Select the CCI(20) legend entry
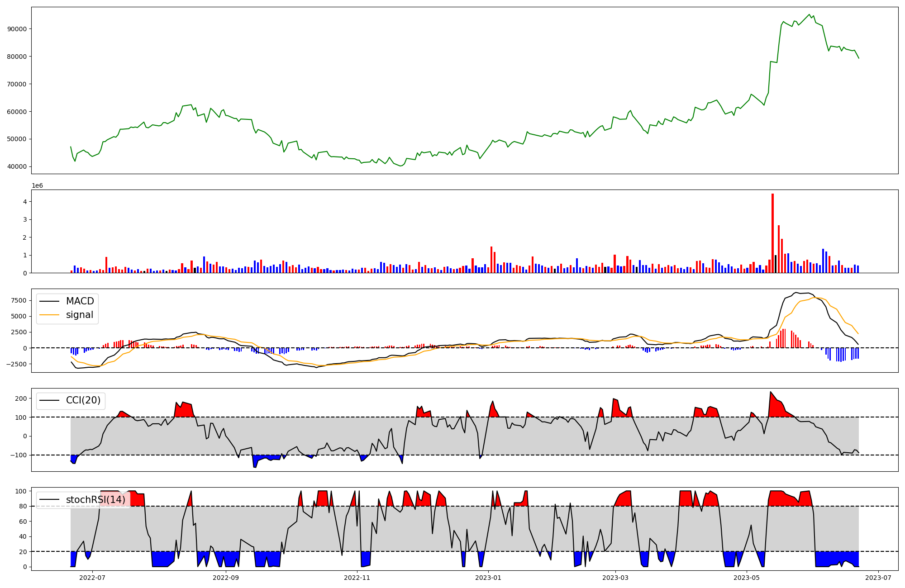Viewport: 905px width, 588px height. pos(83,400)
